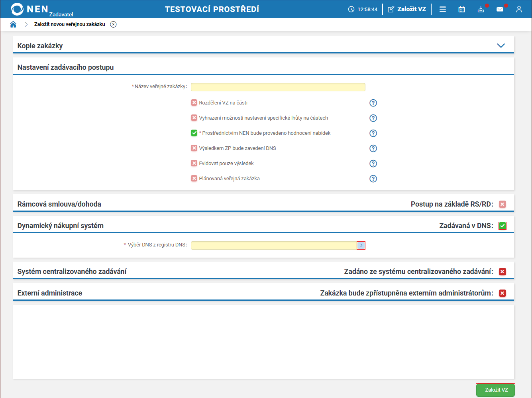Image resolution: width=532 pixels, height=398 pixels.
Task: Open downloads icon in top bar
Action: point(481,9)
